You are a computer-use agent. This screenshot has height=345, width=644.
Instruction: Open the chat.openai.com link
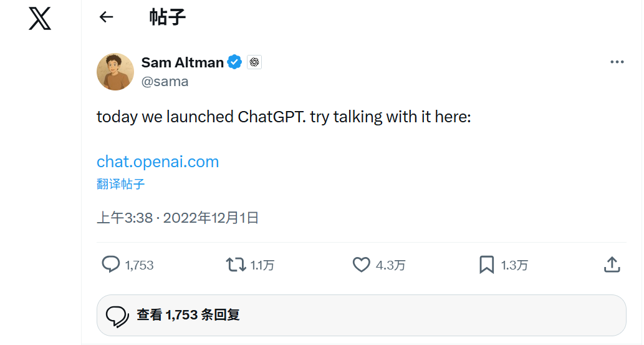158,162
